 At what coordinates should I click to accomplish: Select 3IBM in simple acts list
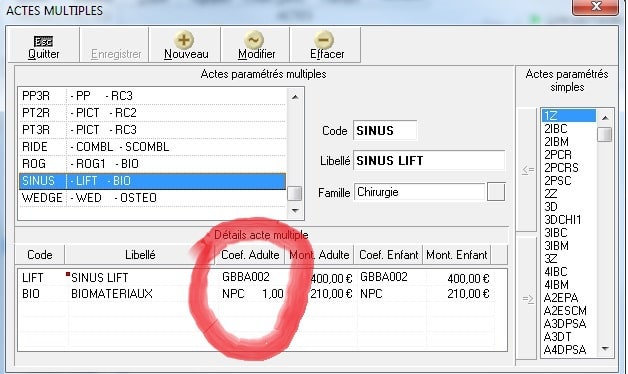pos(569,246)
